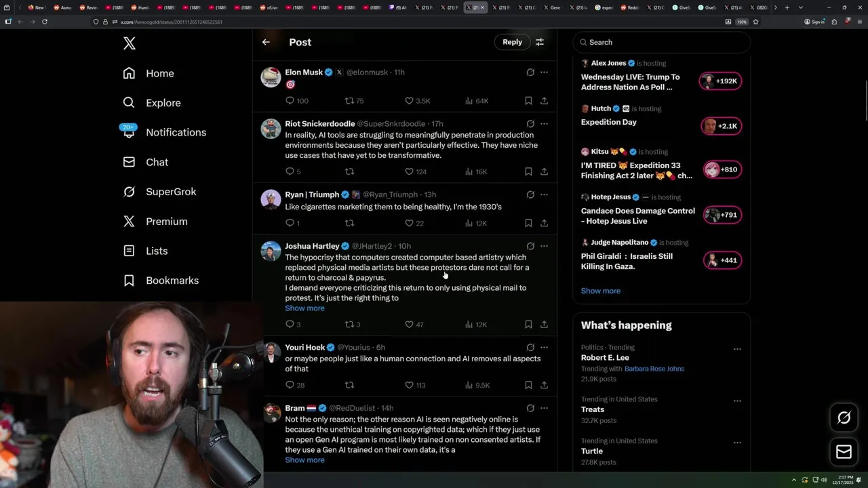The height and width of the screenshot is (488, 868).
Task: Bookmark Elon Musk's post
Action: [x=528, y=101]
